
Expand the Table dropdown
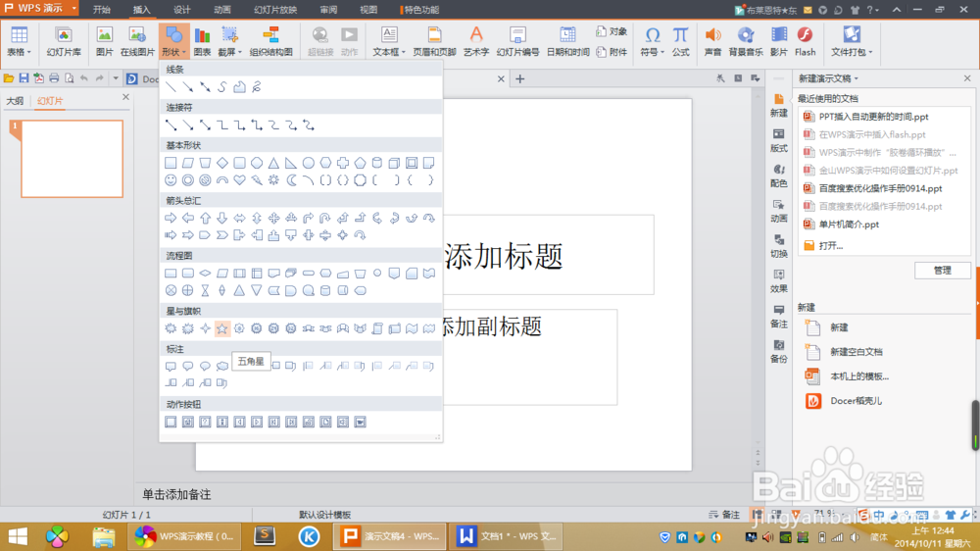[x=29, y=53]
